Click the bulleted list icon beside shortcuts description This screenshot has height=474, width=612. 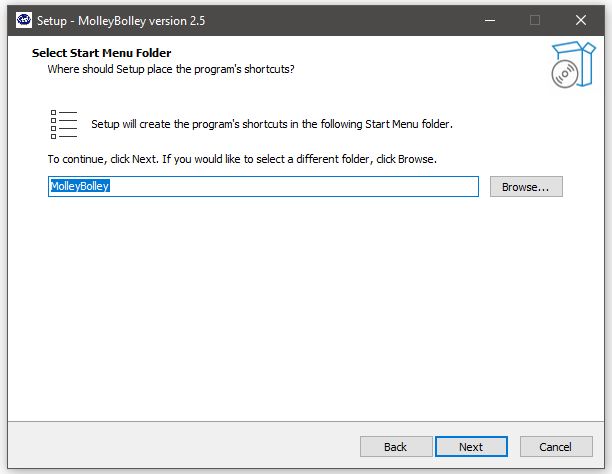(64, 124)
